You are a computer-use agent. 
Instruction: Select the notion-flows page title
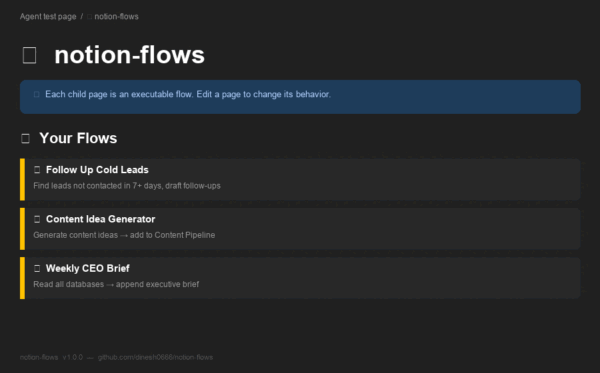129,55
